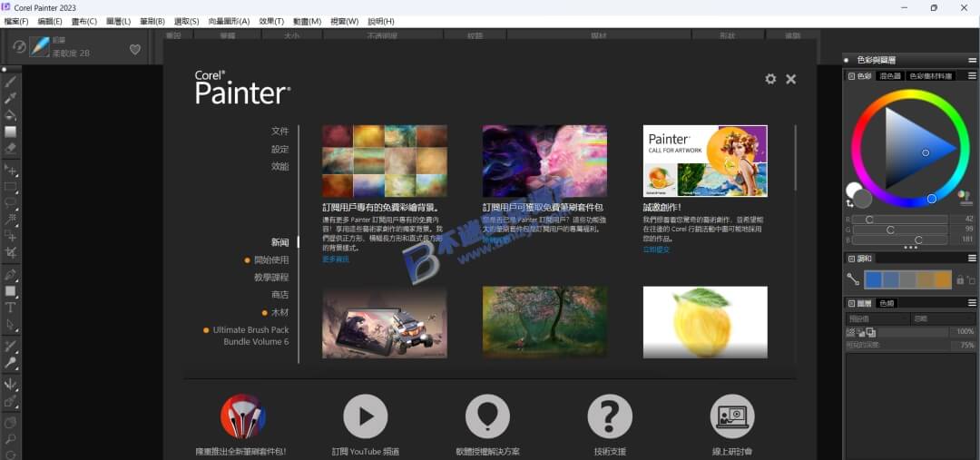
Task: Open the 視窗(W) menu
Action: [x=345, y=21]
